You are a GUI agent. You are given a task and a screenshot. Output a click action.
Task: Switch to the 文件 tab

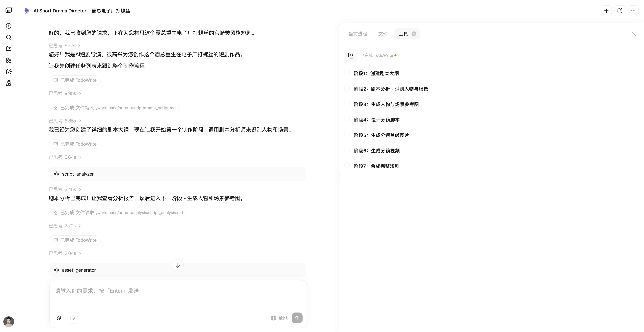click(383, 34)
